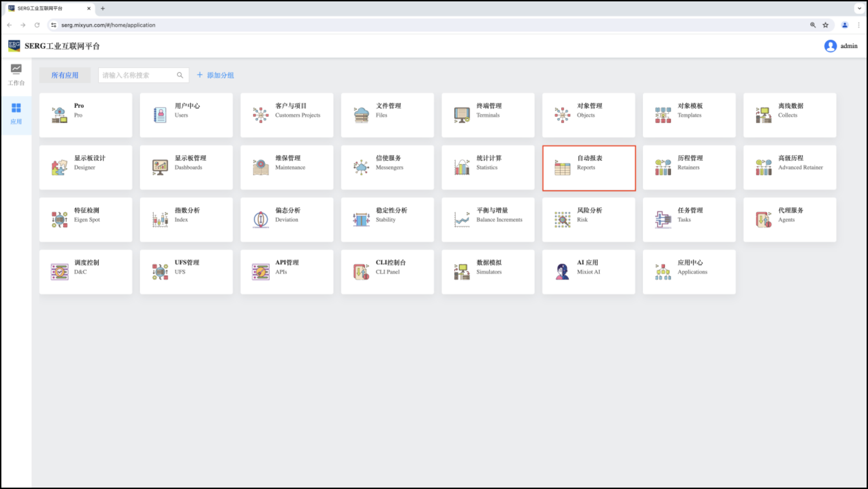868x489 pixels.
Task: Open the 自动报表 Reports app icon
Action: [x=562, y=168]
